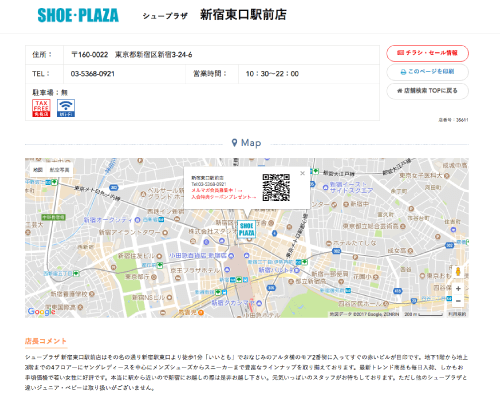Click the 東京都立総合芸術高 school pin
This screenshot has width=500, height=400.
403,226
